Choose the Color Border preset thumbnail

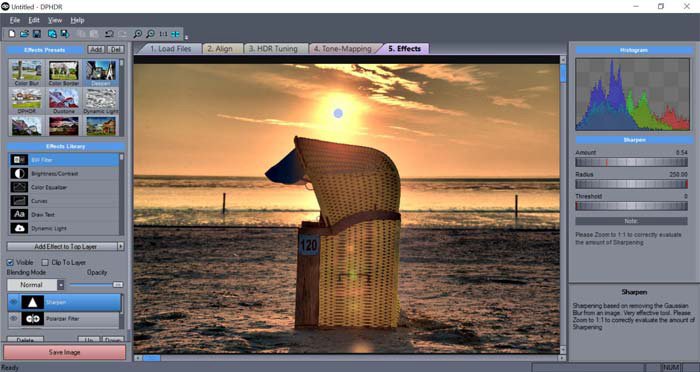[x=64, y=73]
